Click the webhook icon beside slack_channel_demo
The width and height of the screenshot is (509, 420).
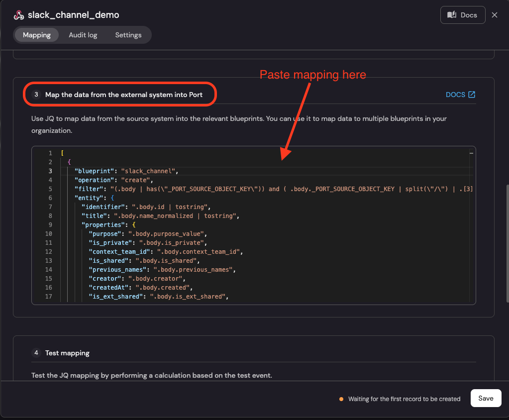point(18,15)
